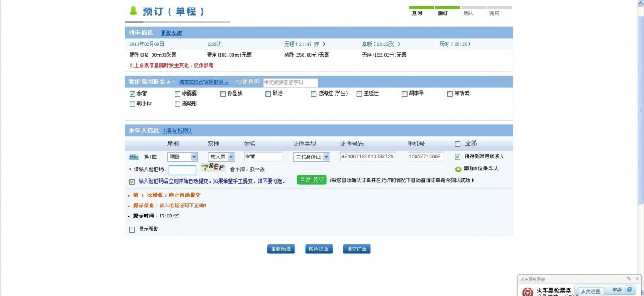This screenshot has height=296, width=644.
Task: Click the 姓名 name field with 余蕾
Action: tap(264, 157)
